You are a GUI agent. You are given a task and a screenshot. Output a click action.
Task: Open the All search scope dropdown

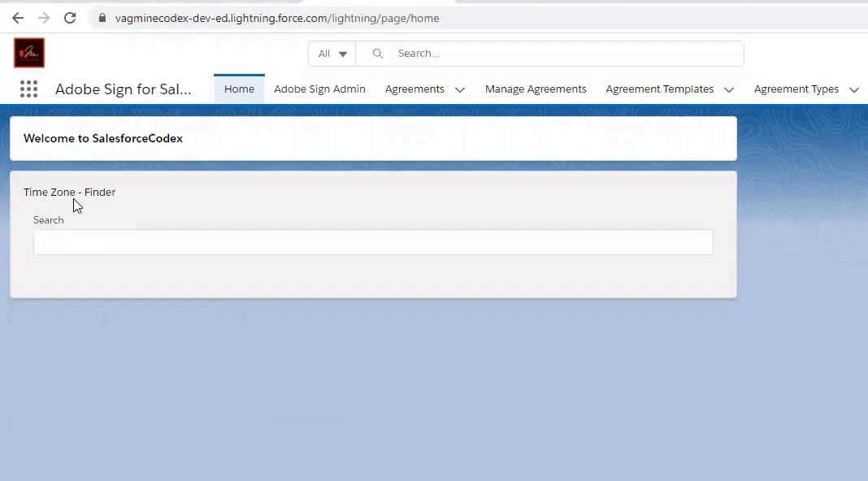pos(332,53)
